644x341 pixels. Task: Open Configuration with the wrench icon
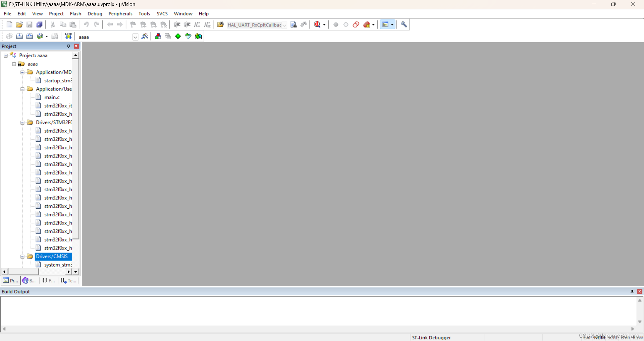tap(404, 24)
